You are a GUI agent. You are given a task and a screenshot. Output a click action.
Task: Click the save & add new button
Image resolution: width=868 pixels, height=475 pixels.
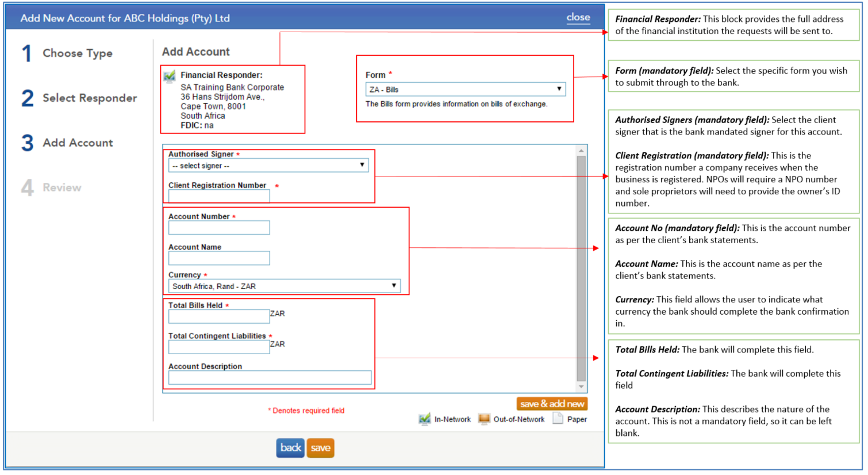tap(552, 404)
